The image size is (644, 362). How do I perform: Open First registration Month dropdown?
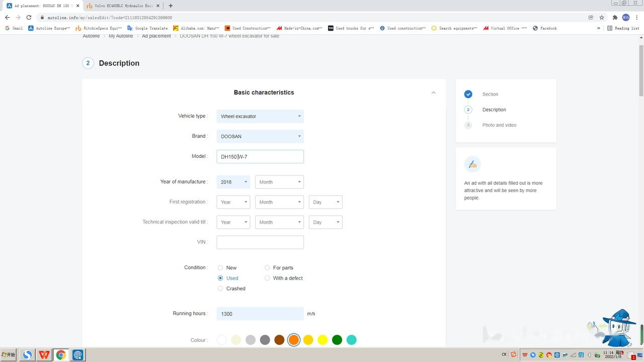pos(279,202)
